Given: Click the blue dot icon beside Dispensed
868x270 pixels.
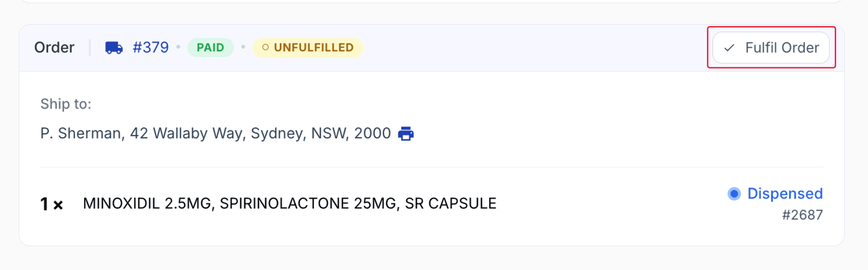Looking at the screenshot, I should [x=734, y=194].
